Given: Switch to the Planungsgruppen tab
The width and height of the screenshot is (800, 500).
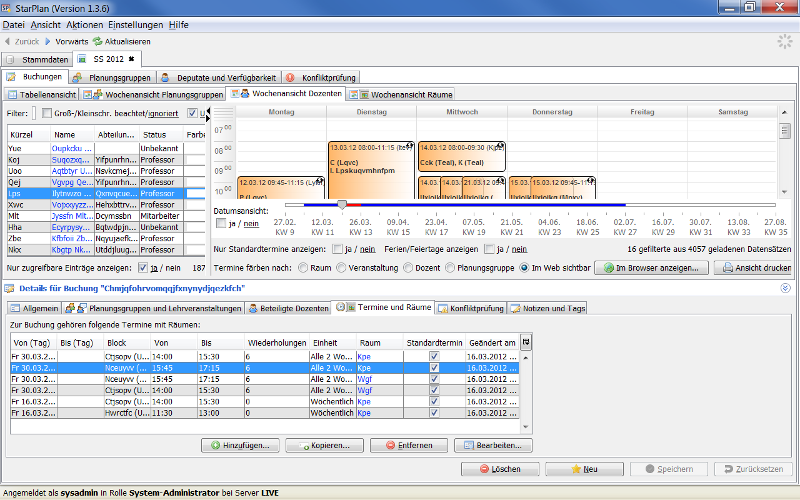Looking at the screenshot, I should click(x=113, y=78).
